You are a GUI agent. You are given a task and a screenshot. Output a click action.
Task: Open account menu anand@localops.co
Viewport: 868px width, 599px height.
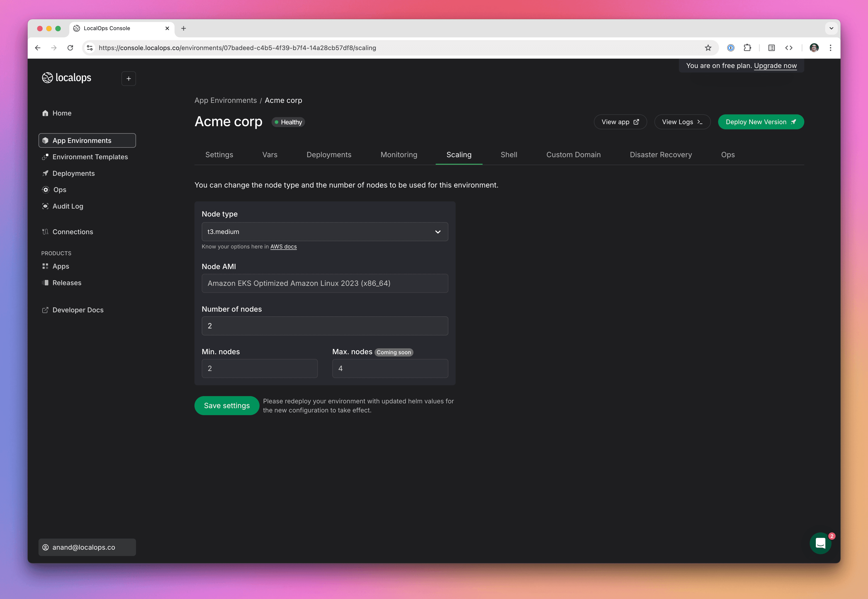[x=87, y=547]
